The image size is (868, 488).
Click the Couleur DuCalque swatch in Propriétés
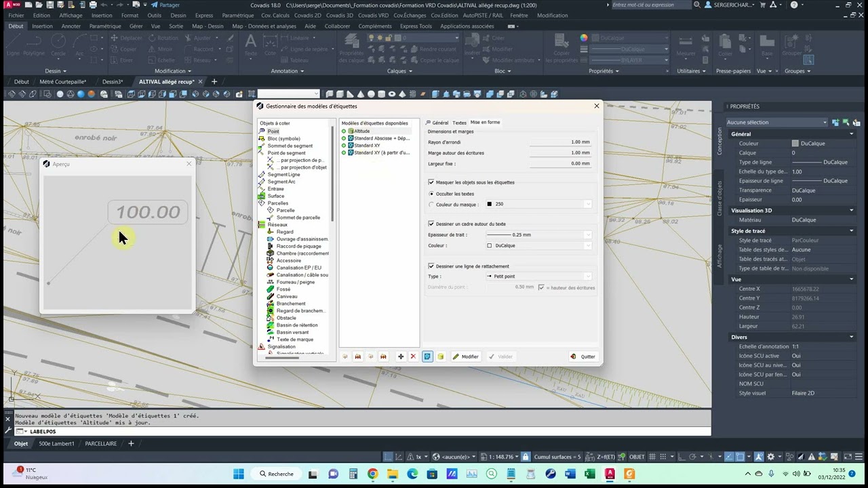tap(795, 144)
